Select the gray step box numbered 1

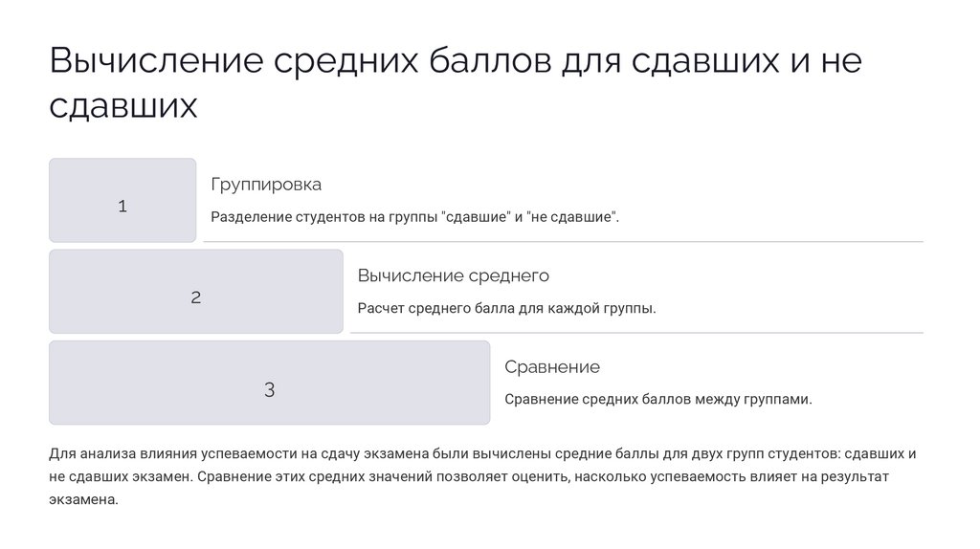point(122,200)
